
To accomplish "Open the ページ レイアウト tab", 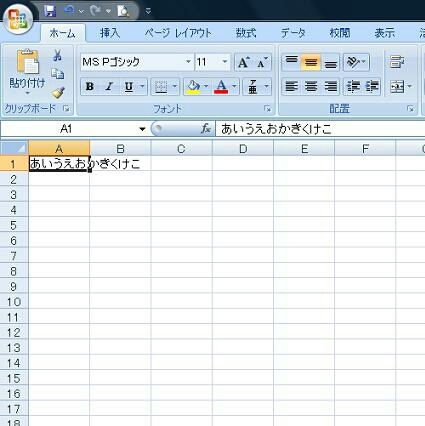I will (178, 33).
